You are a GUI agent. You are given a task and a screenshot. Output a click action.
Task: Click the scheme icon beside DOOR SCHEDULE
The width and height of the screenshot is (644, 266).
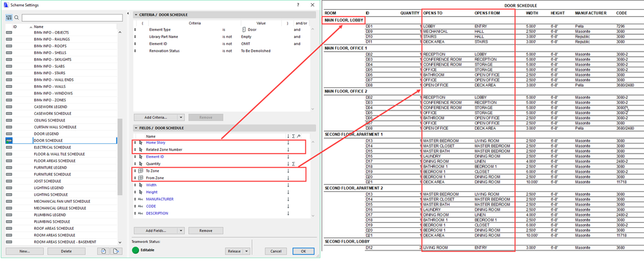tap(9, 141)
